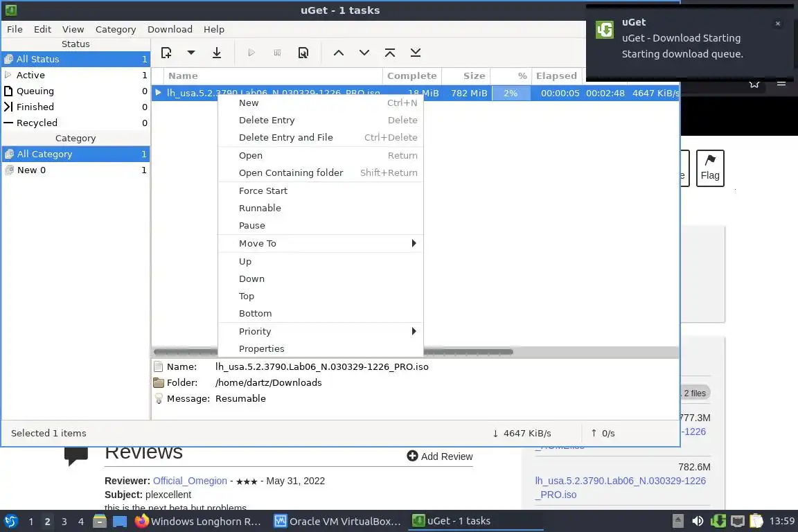Select the Active status filter
Screen dimensions: 798x532
click(76, 75)
